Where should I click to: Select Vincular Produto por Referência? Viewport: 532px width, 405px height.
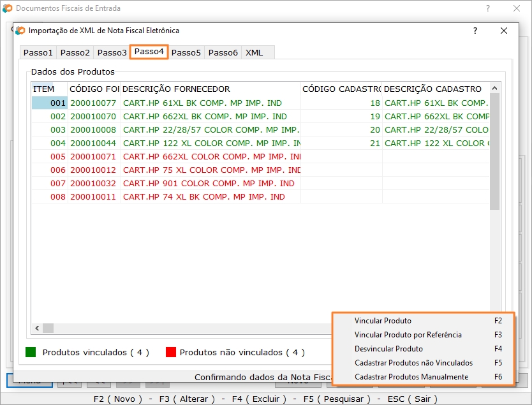pos(408,335)
